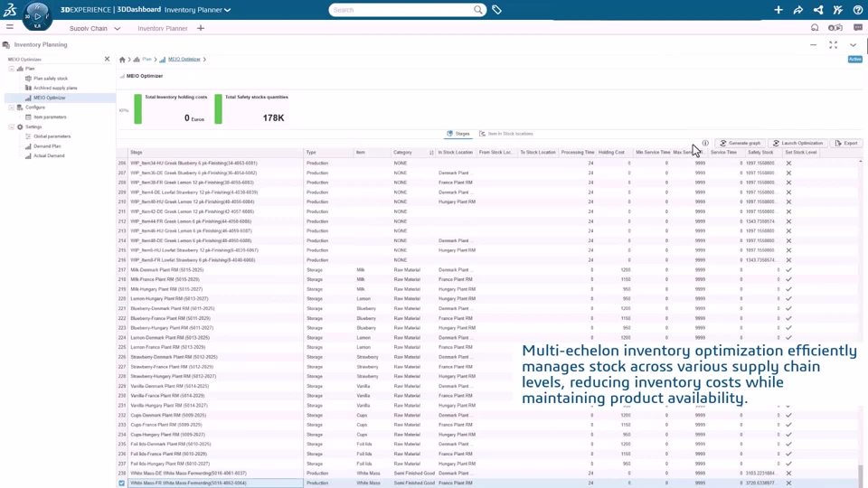Screen dimensions: 868x488
Task: Click the Total inventory holding costs green bar
Action: [x=137, y=108]
